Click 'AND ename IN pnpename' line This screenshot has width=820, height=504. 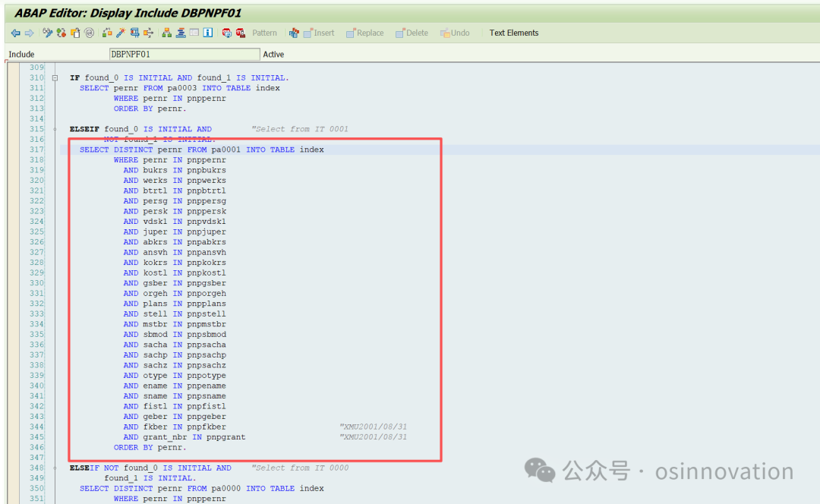point(175,386)
